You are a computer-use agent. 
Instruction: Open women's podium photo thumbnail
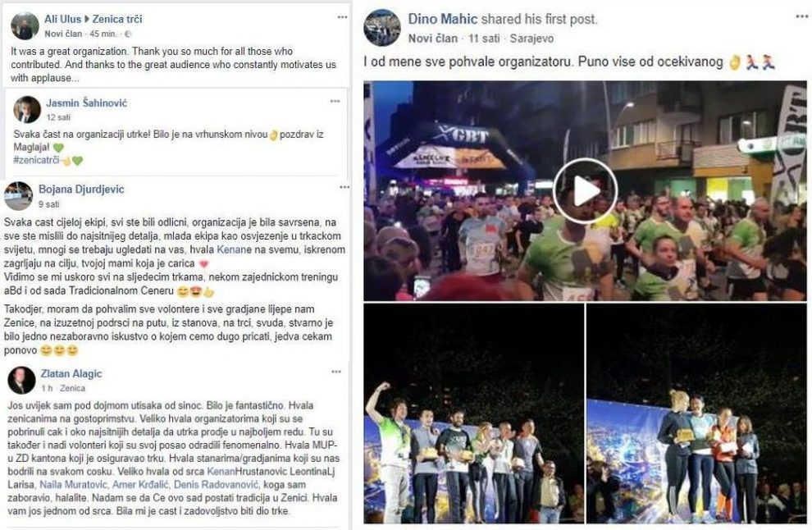coord(696,413)
